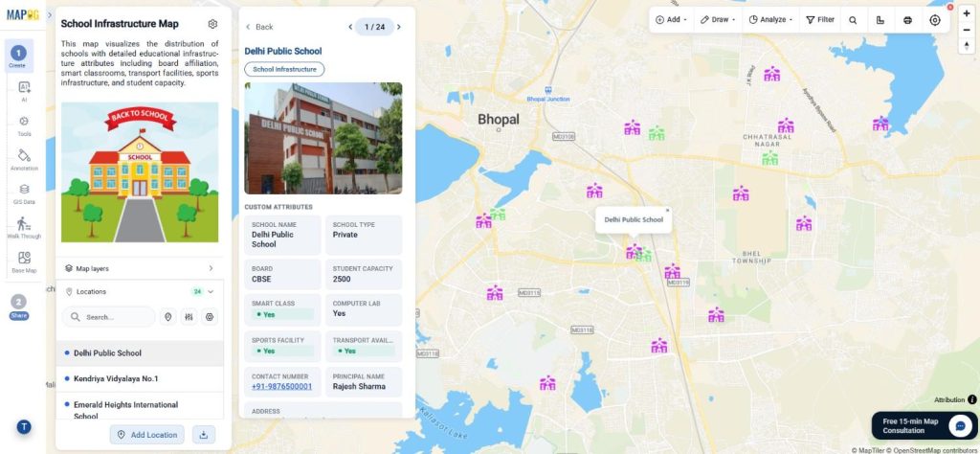Click the Student Capacity 2500 value
This screenshot has height=454, width=980.
342,279
